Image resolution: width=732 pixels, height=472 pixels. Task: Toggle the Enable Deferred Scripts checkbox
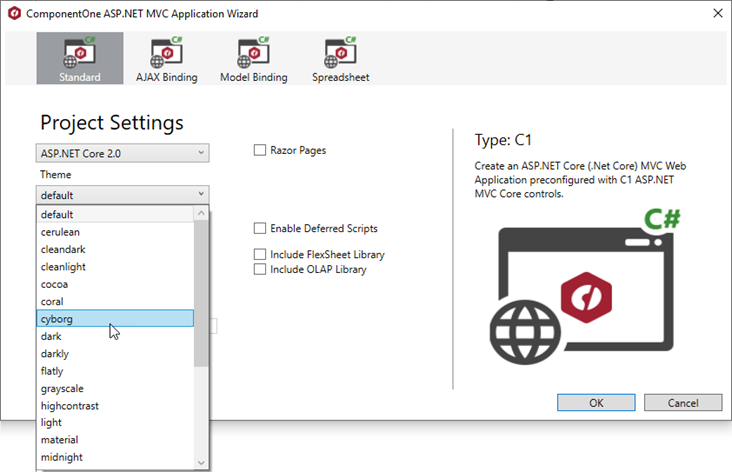click(260, 229)
